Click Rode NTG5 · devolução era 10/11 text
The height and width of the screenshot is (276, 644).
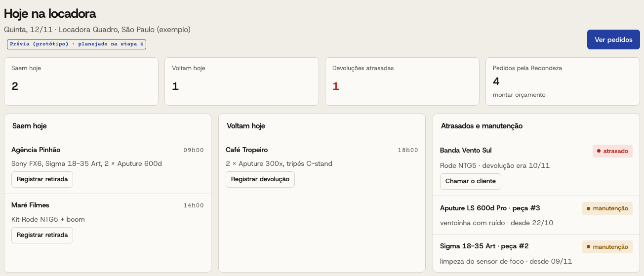tap(495, 165)
